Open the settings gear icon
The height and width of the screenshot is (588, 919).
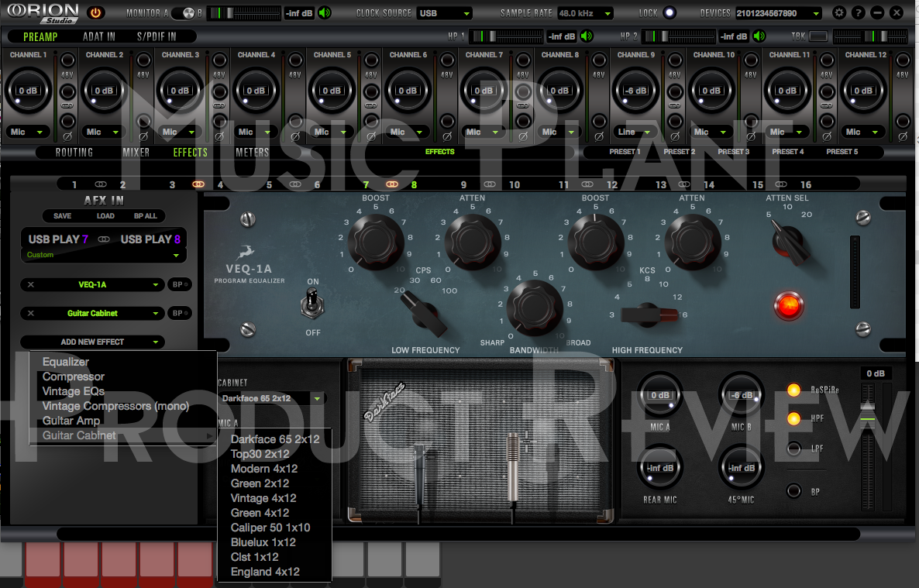click(x=839, y=12)
